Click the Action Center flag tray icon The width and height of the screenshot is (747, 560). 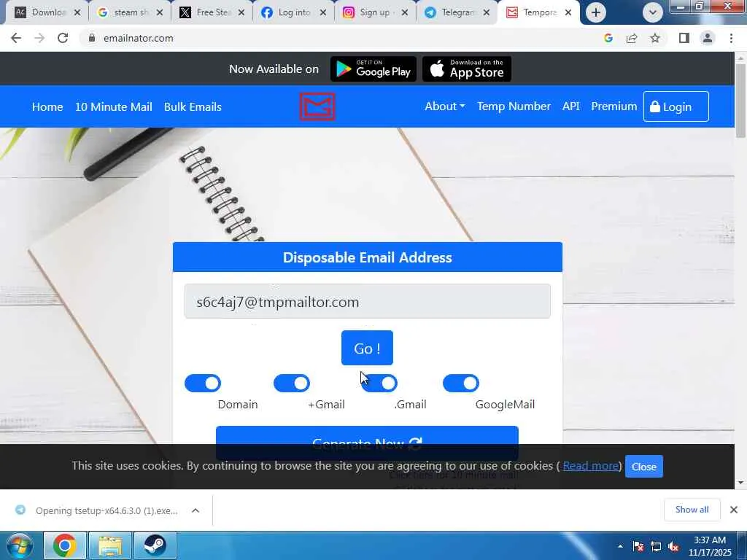[638, 547]
